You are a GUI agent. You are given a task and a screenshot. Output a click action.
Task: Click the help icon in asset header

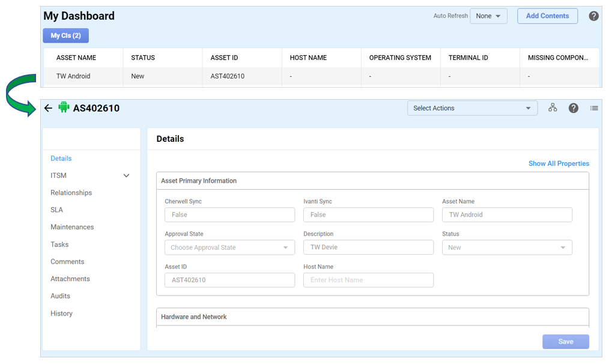574,108
